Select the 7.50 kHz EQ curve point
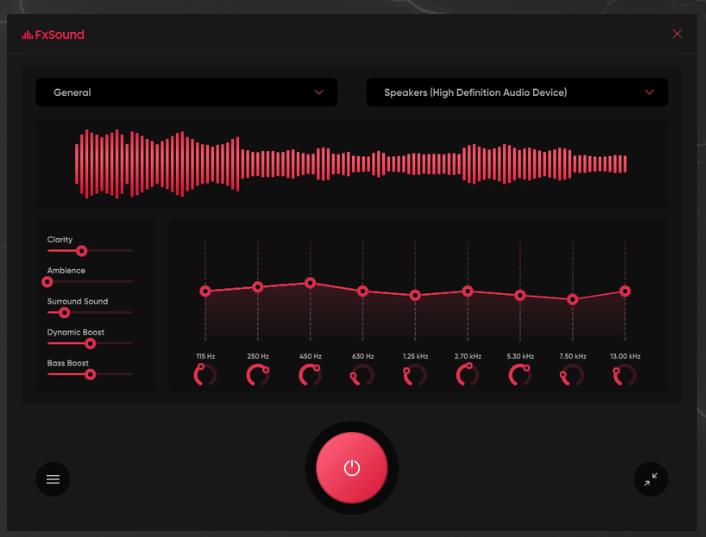The width and height of the screenshot is (706, 537). tap(572, 299)
